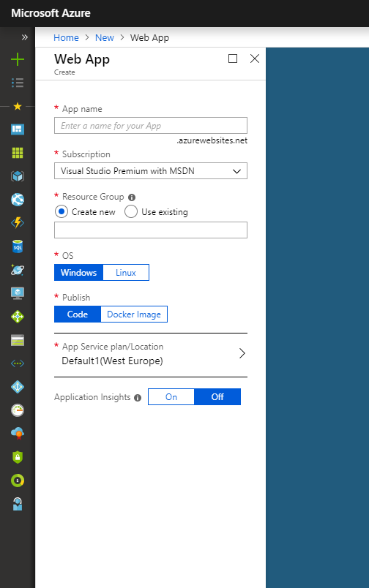Select Linux as the OS

coord(126,273)
